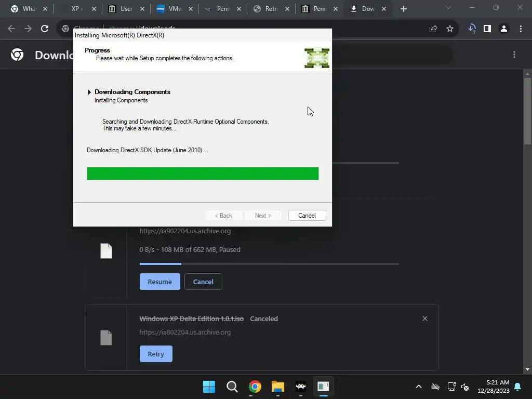Image resolution: width=532 pixels, height=399 pixels.
Task: Click file icon of the canceled download
Action: pos(106,338)
